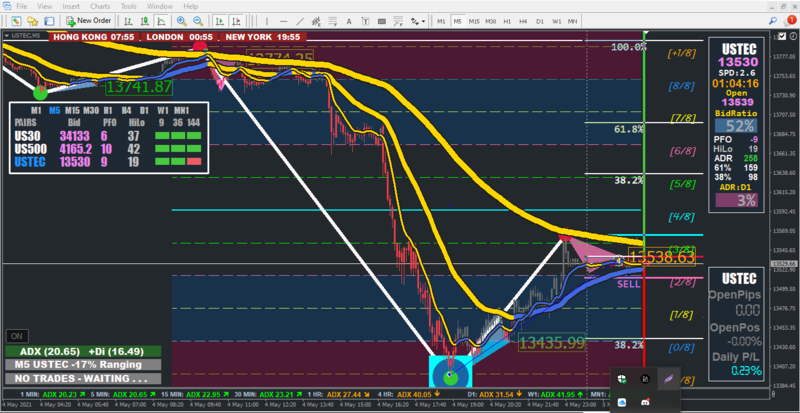The width and height of the screenshot is (800, 413).
Task: Select the Fibonacci fan lines tool
Action: (399, 21)
